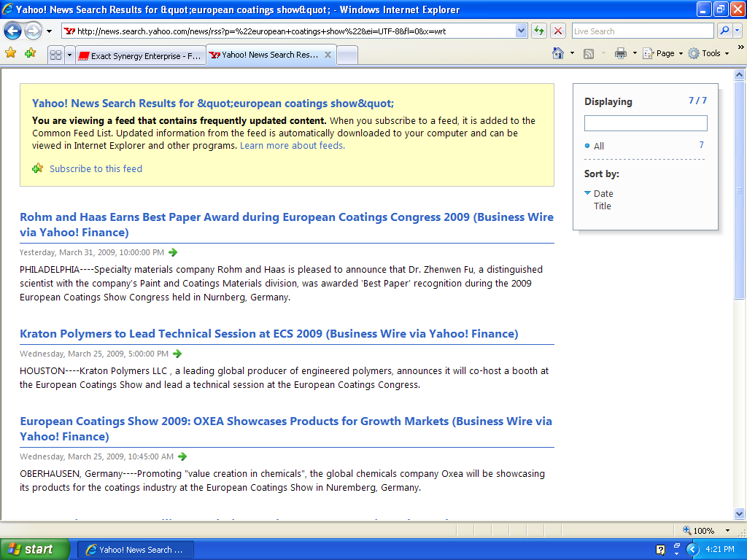
Task: Click the vertical scrollbar thumb
Action: coord(739,190)
